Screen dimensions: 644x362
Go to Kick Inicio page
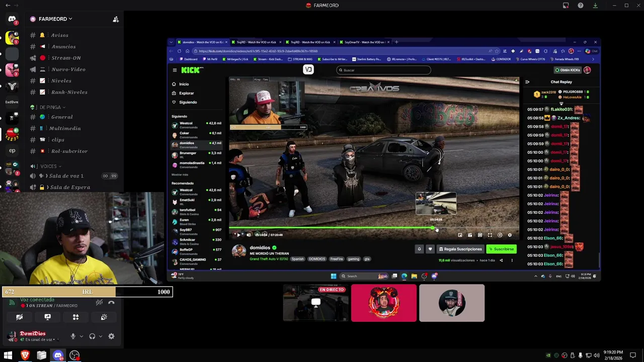(x=180, y=84)
